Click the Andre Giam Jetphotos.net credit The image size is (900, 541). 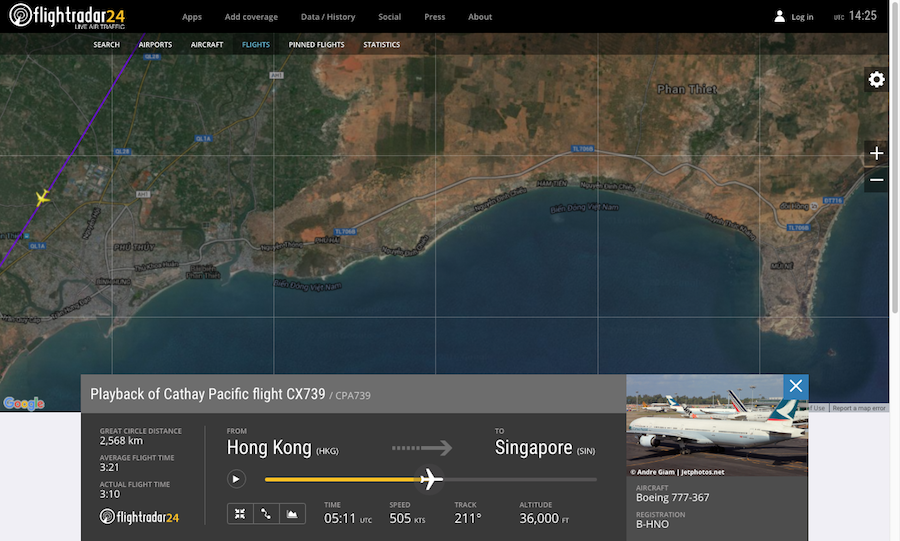pos(677,472)
